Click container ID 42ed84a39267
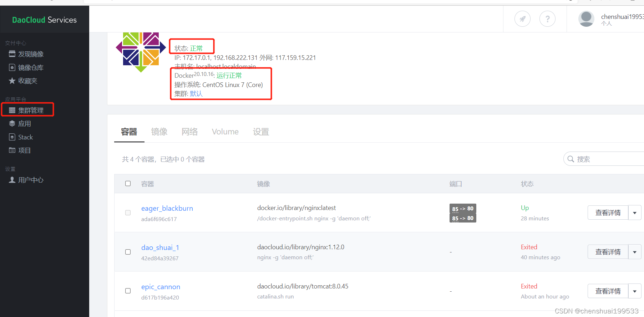Screen dimensions: 644x317 [x=160, y=259]
